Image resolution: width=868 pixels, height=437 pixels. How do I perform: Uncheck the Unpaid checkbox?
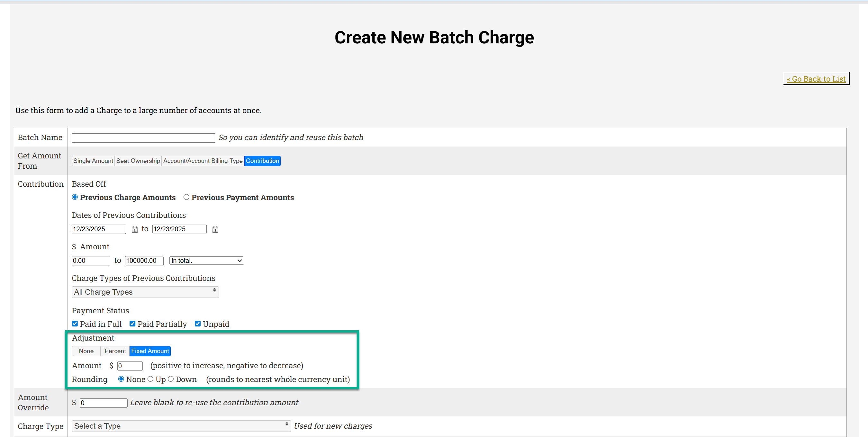point(198,324)
